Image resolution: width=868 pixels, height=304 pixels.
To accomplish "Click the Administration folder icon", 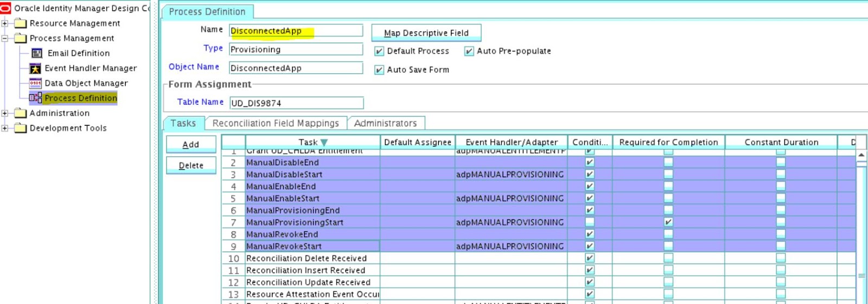I will click(21, 113).
